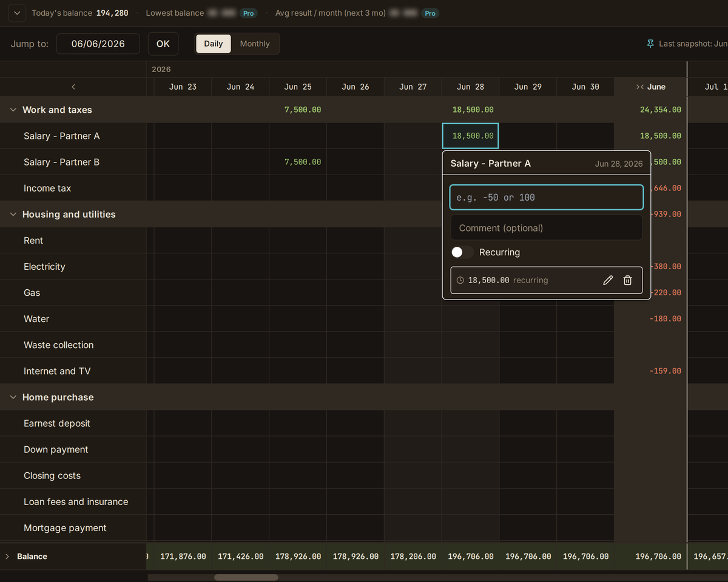Viewport: 728px width, 582px height.
Task: Focus the Comment (optional) field
Action: pos(546,228)
